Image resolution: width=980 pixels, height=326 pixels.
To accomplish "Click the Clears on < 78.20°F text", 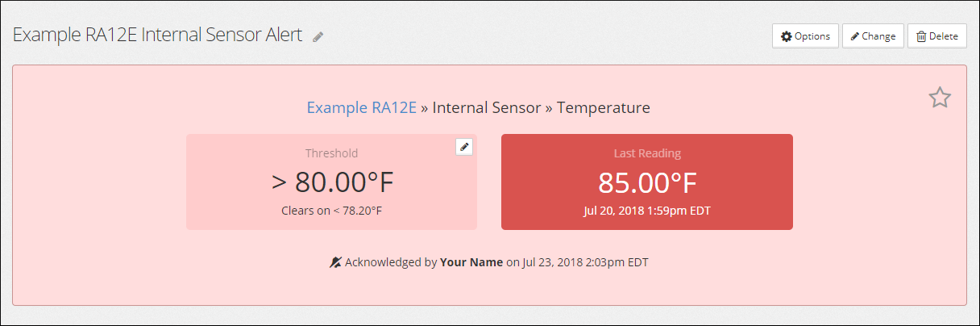I will (331, 211).
